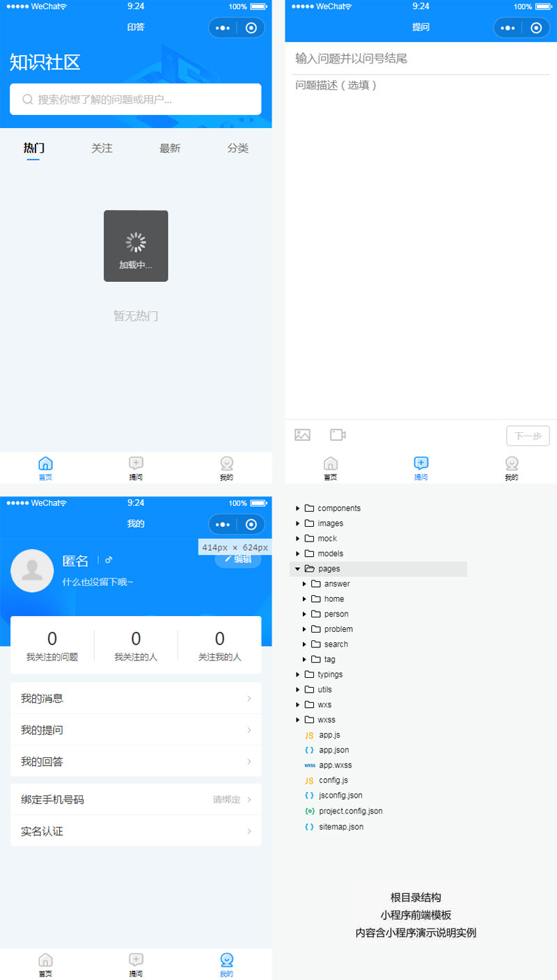Expand the components folder

298,509
